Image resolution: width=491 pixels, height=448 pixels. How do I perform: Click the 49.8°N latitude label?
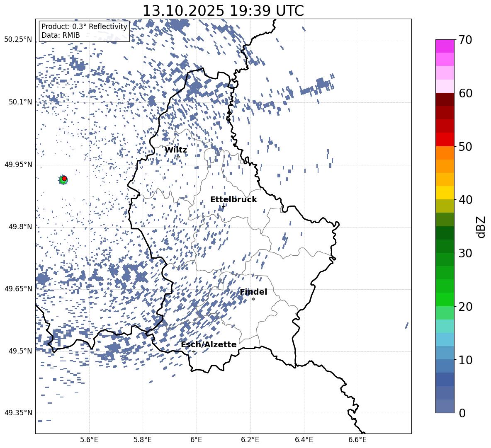(20, 227)
